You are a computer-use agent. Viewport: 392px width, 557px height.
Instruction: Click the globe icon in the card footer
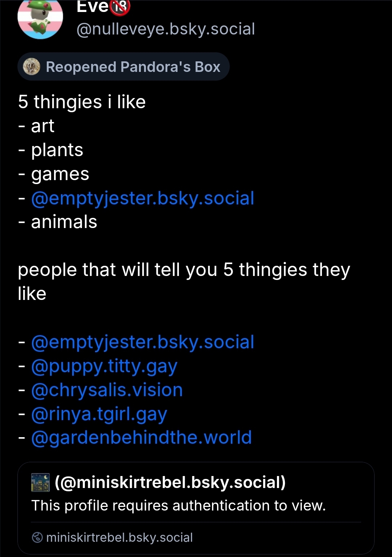point(37,537)
